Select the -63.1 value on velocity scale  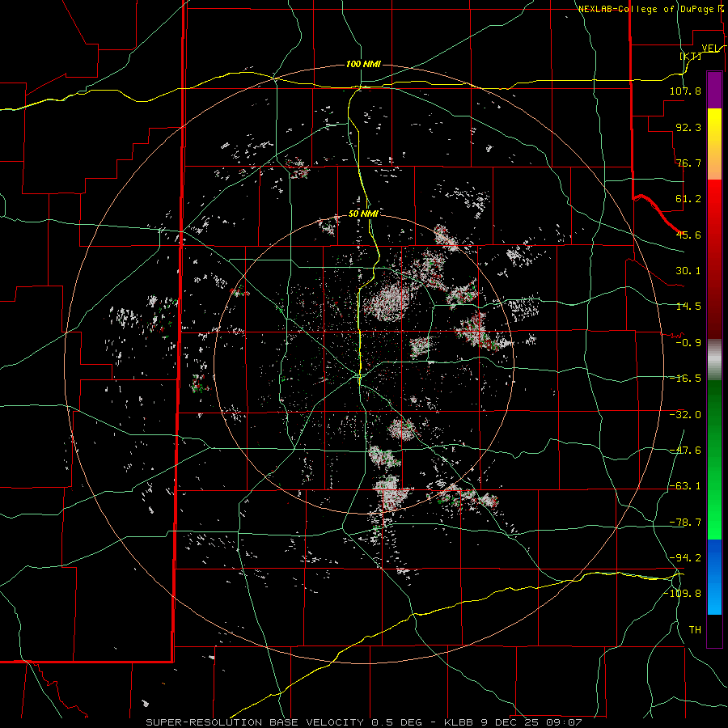coord(685,486)
